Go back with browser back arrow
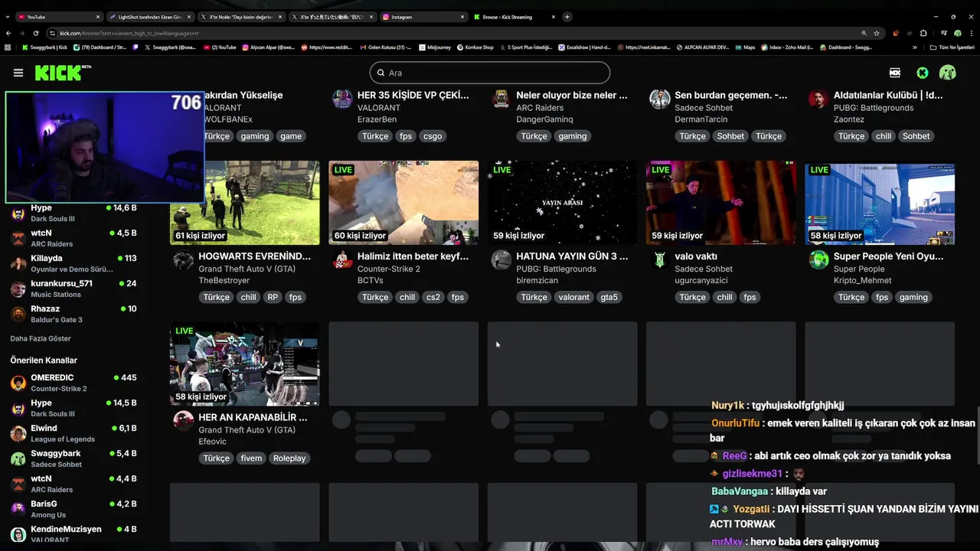 [x=8, y=33]
